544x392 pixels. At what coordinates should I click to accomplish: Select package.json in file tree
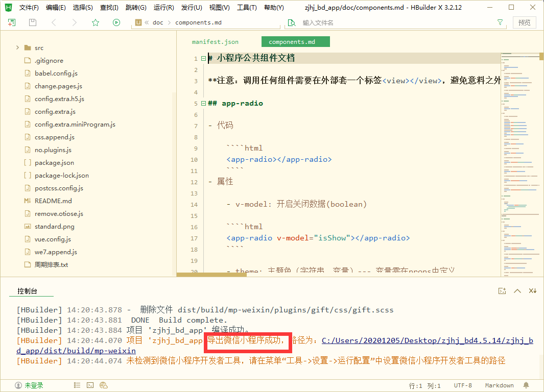click(x=54, y=163)
